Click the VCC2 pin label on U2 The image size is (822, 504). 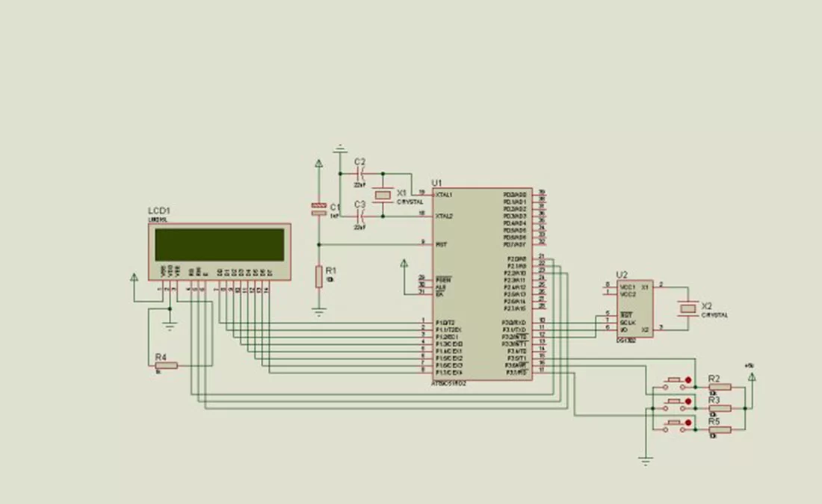628,294
